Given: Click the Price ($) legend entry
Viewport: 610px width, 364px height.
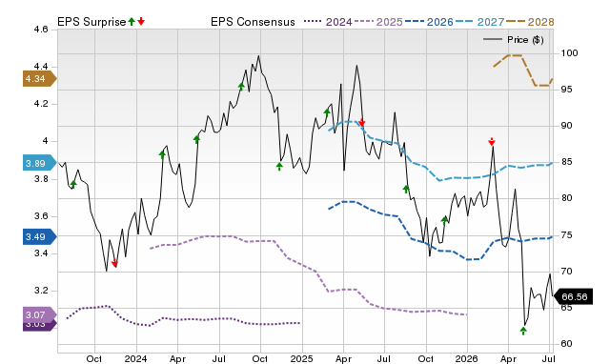Looking at the screenshot, I should pyautogui.click(x=513, y=40).
